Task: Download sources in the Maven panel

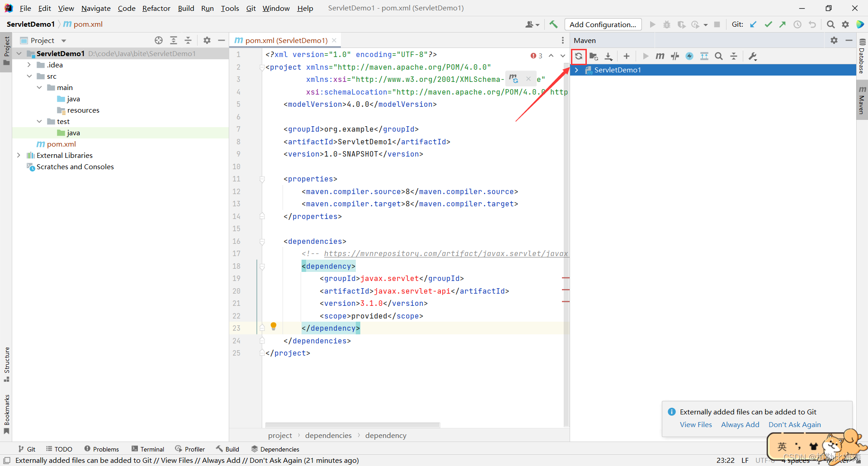Action: point(608,56)
